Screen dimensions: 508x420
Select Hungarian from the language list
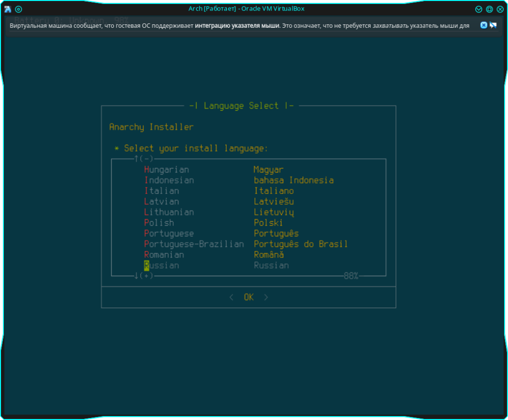click(x=167, y=170)
